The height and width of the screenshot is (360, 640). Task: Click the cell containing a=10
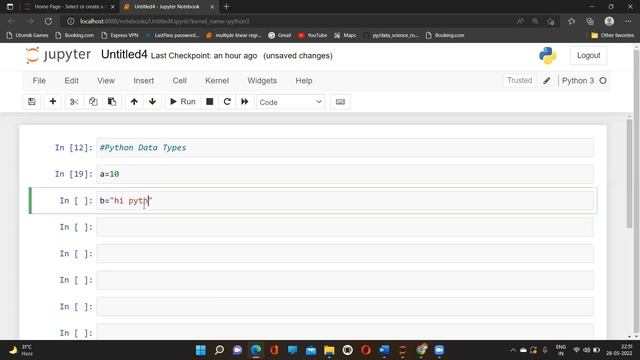click(345, 174)
